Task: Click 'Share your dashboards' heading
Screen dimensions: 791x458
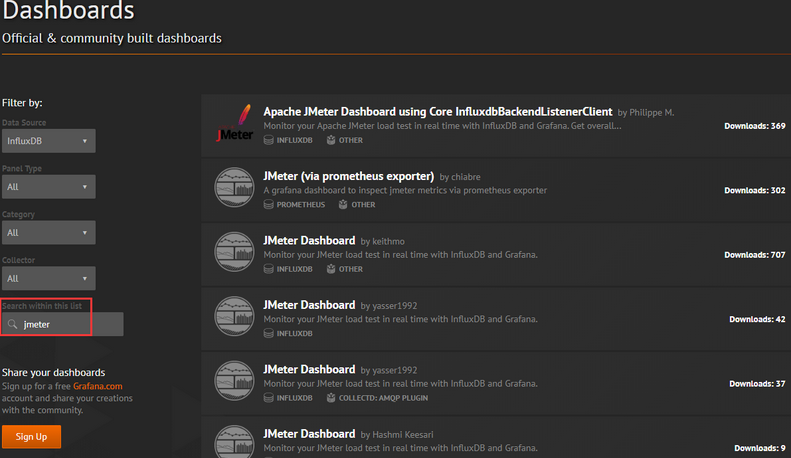Action: click(53, 373)
